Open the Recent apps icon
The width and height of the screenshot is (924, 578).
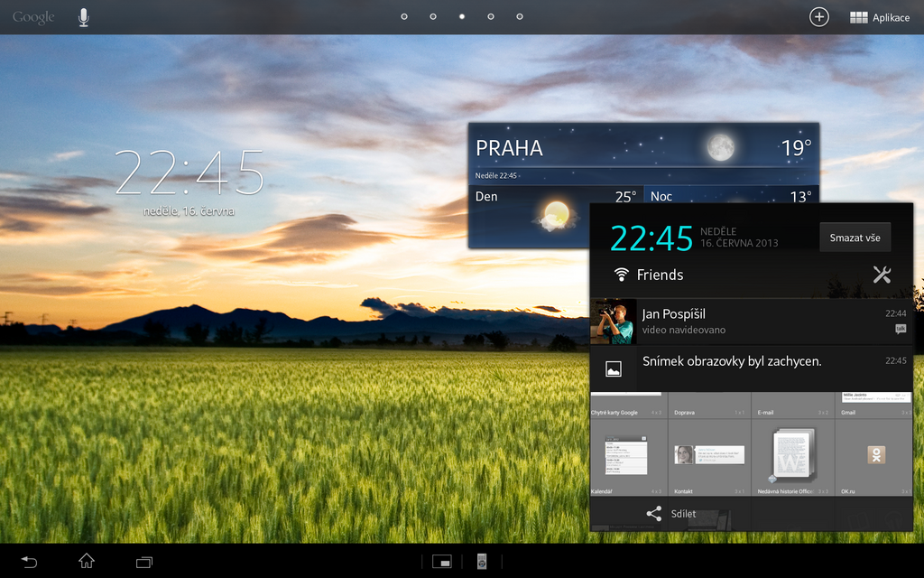click(143, 561)
